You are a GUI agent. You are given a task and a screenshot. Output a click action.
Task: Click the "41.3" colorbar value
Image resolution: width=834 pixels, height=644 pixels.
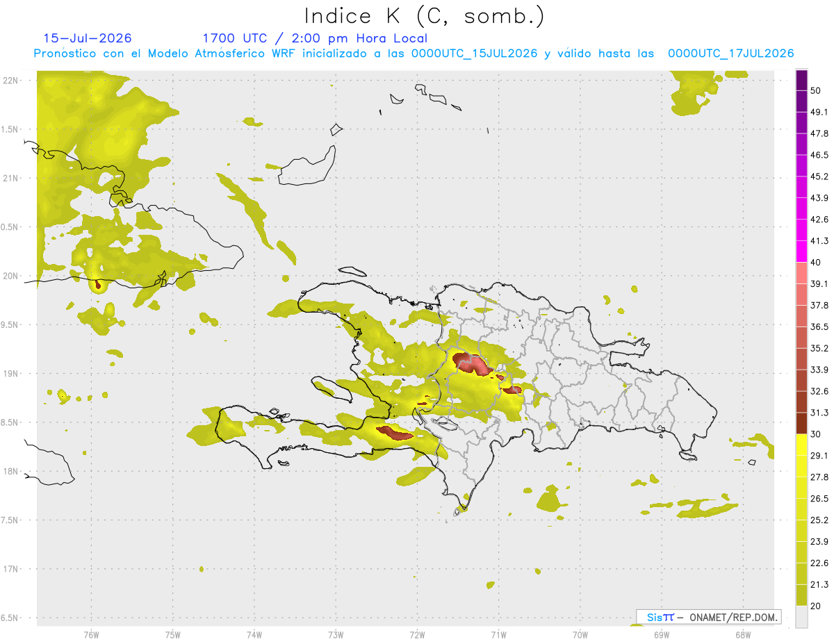point(820,241)
